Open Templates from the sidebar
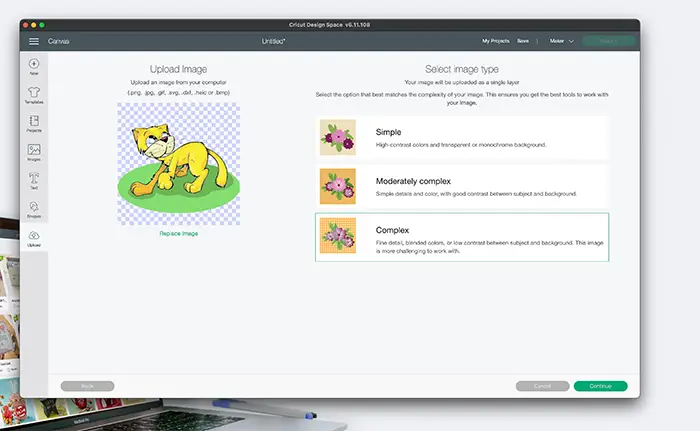 click(34, 95)
